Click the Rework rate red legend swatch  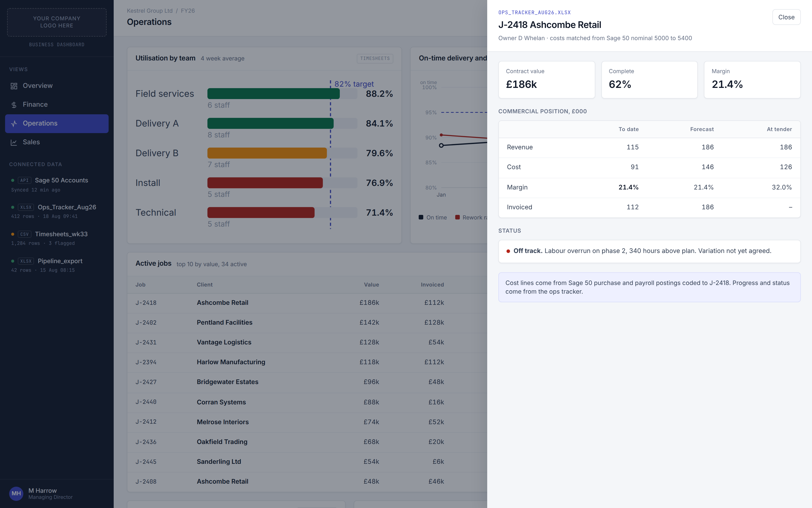(457, 217)
